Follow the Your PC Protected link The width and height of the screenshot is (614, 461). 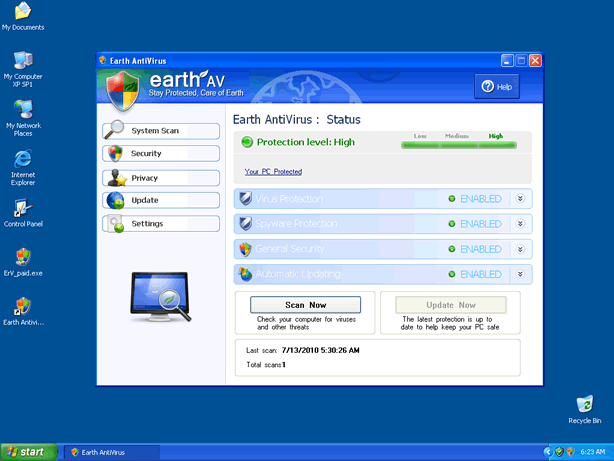click(x=273, y=172)
